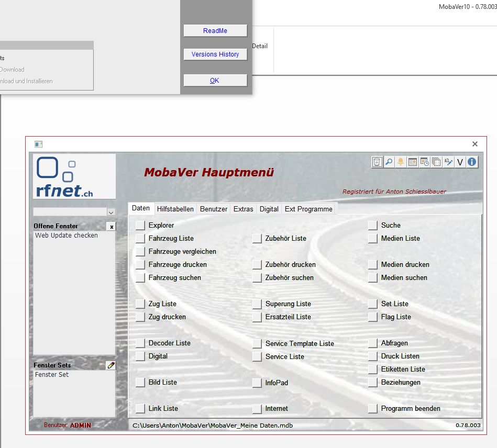Screen dimensions: 497x448
Task: Click the Programm beenden box
Action: tap(373, 408)
